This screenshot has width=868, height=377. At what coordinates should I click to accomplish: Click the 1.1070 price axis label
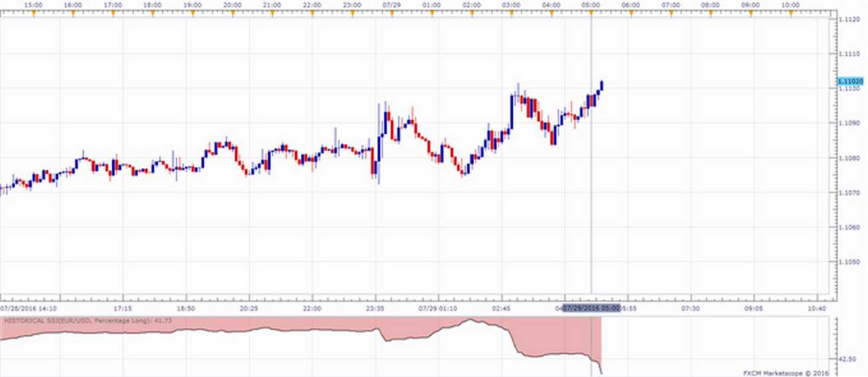click(850, 192)
